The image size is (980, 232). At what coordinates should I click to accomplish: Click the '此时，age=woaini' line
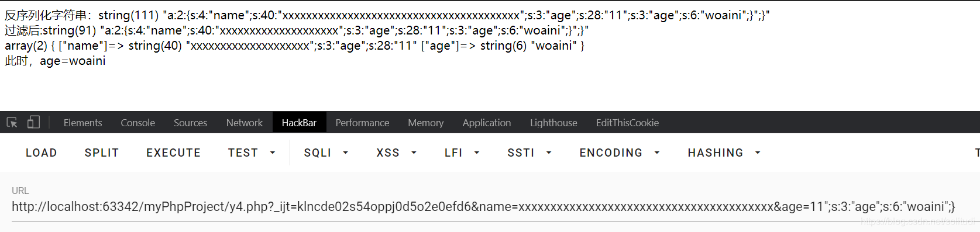point(55,61)
